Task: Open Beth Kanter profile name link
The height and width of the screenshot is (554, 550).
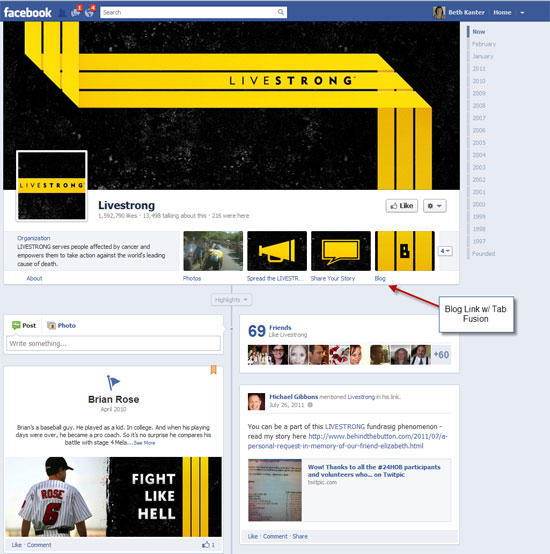Action: 466,12
